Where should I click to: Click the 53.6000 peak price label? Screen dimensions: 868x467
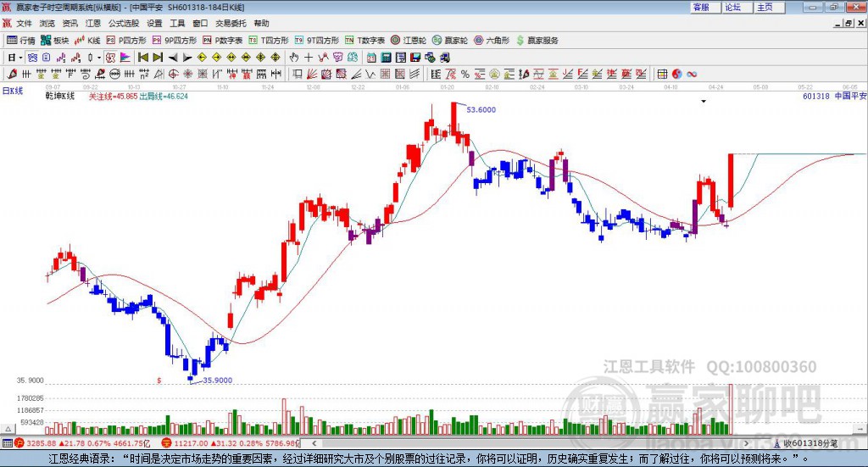(481, 110)
